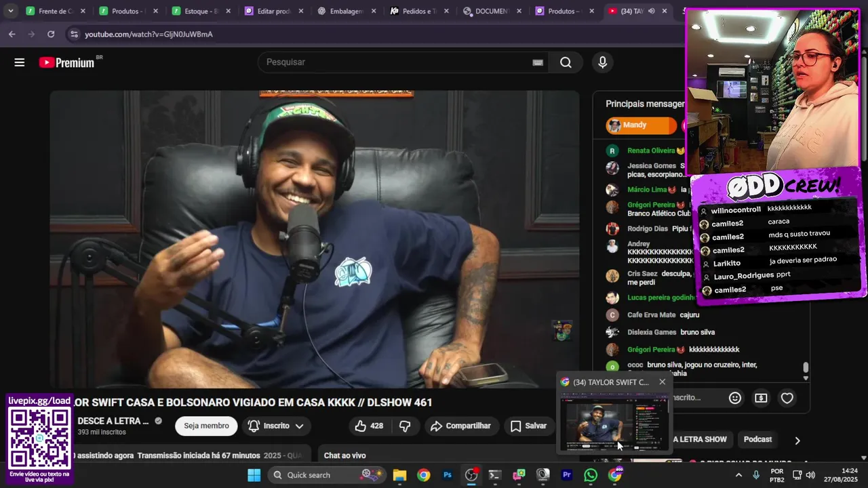Viewport: 868px width, 488px height.
Task: Show next chips with right chevron
Action: (797, 441)
